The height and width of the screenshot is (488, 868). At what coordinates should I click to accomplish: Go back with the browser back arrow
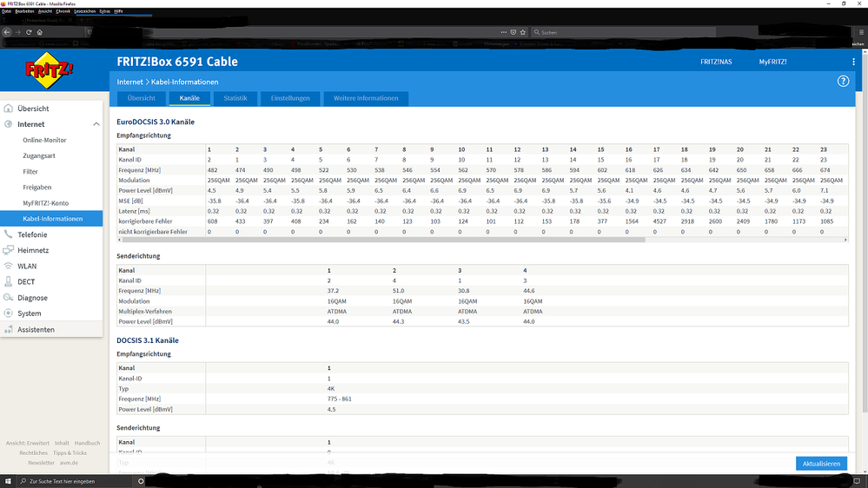coord(7,32)
